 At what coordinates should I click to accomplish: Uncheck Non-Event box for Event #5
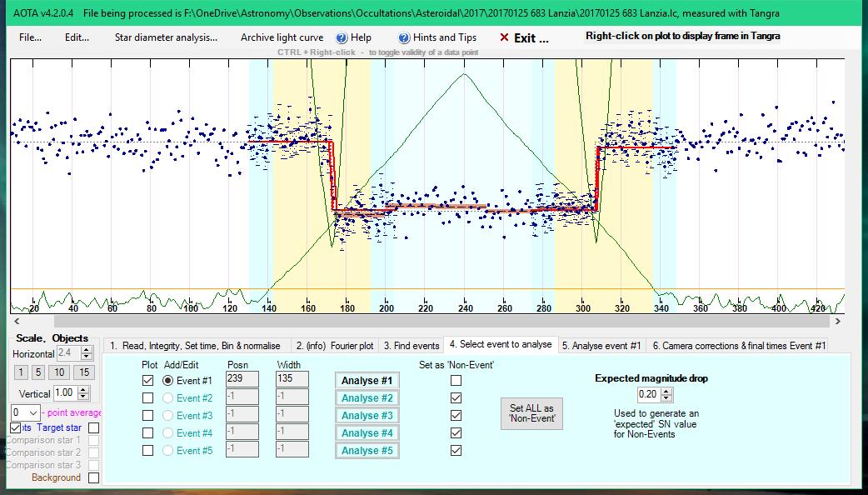coord(456,450)
